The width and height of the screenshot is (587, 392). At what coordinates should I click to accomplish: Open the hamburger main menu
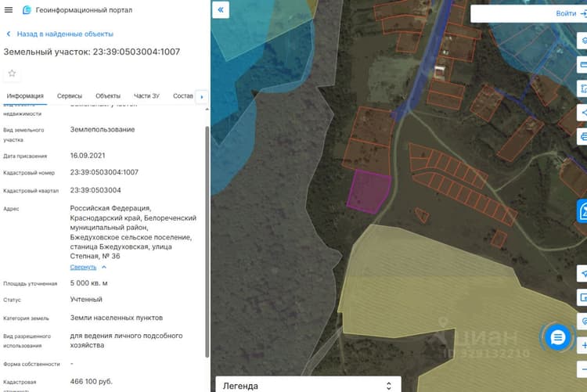tap(9, 9)
